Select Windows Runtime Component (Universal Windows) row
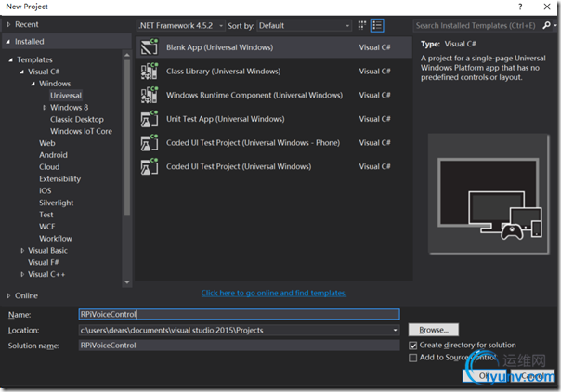 (x=274, y=95)
